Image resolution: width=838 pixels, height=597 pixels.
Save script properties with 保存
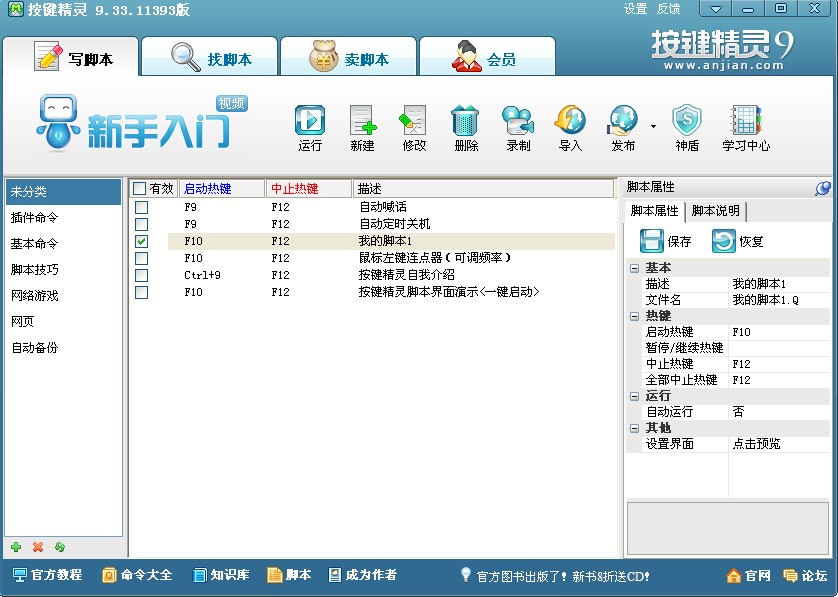(x=666, y=241)
